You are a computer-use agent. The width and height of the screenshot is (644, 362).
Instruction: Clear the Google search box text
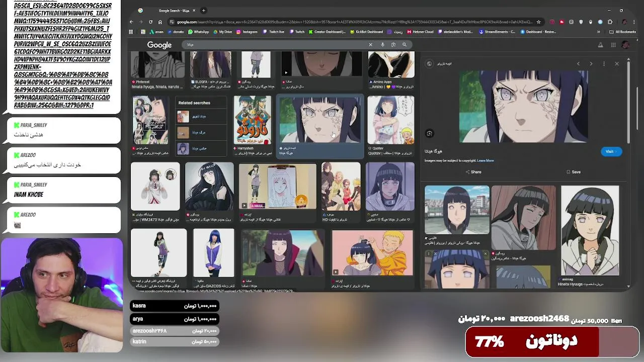tap(370, 45)
